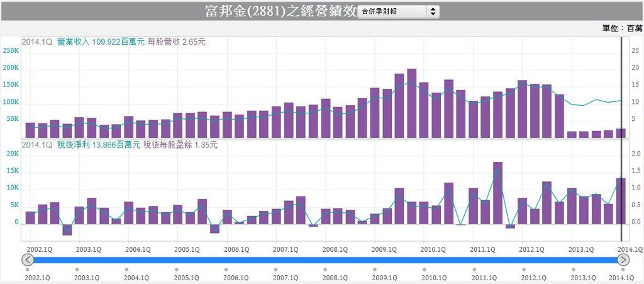Select the 2003.1Q marker dot below slider
The image size is (644, 284).
(x=77, y=270)
